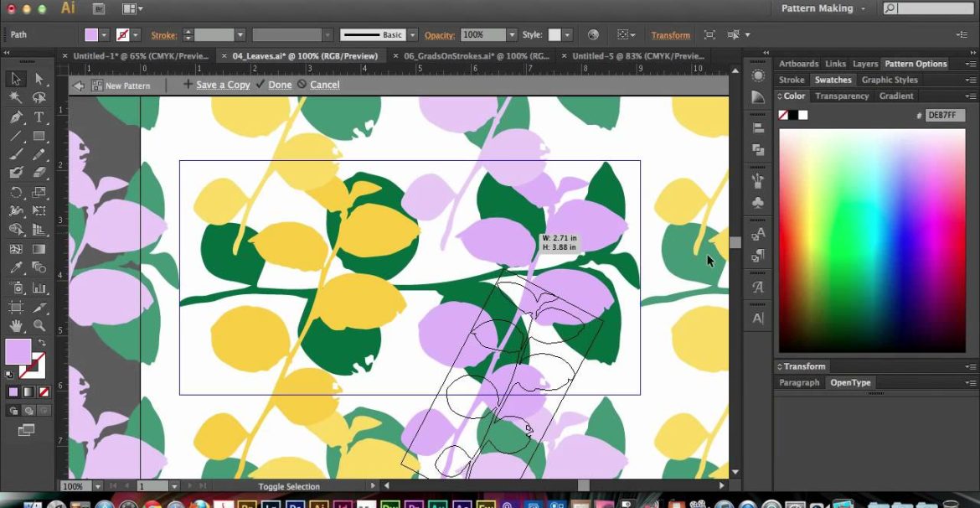Enable Draw Behind mode
Image resolution: width=980 pixels, height=508 pixels.
[x=28, y=411]
